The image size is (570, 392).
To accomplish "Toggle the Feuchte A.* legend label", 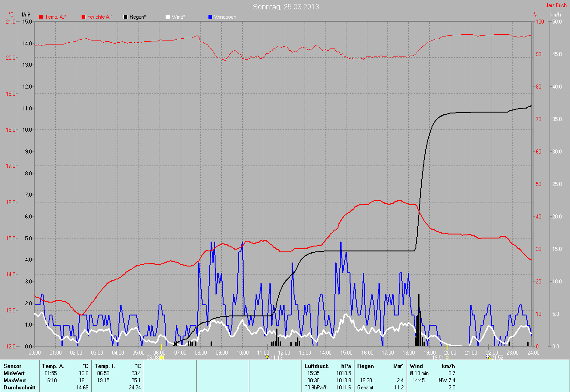I will [100, 17].
